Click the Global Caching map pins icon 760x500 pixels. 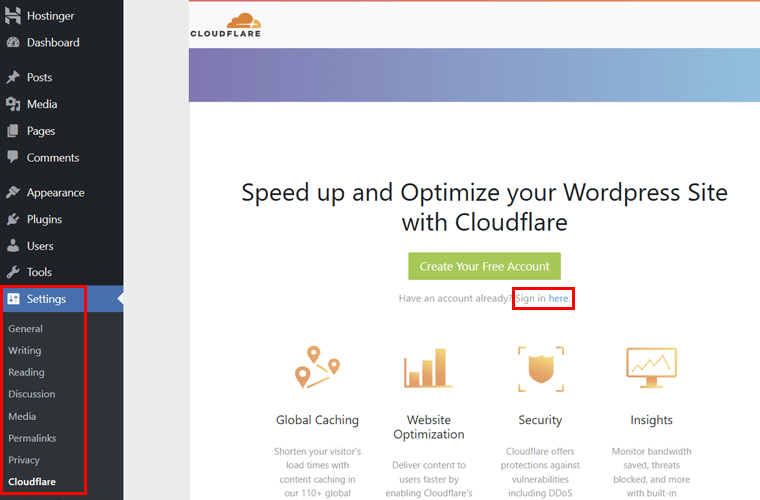(317, 367)
